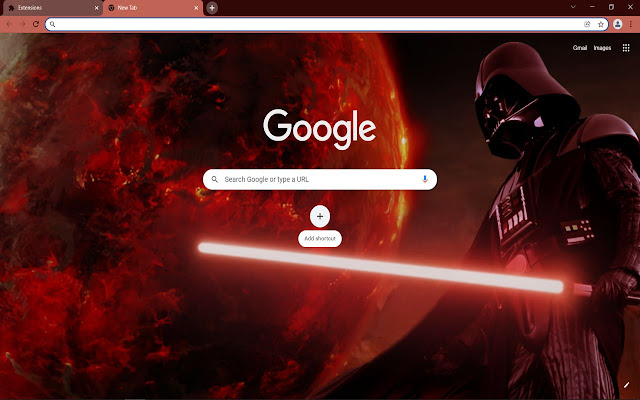
Task: Start voice search with microphone icon
Action: [x=424, y=179]
